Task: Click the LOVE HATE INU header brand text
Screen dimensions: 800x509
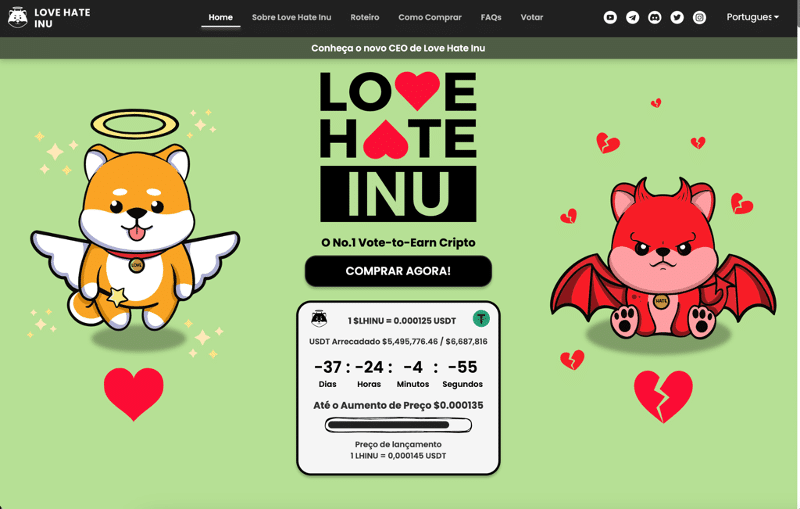Action: point(62,18)
